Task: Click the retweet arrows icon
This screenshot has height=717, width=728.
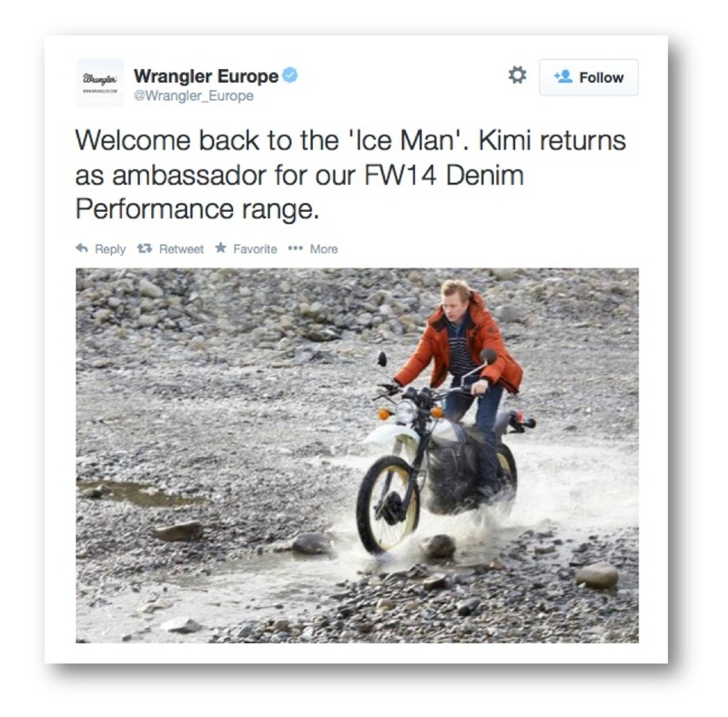Action: (145, 249)
